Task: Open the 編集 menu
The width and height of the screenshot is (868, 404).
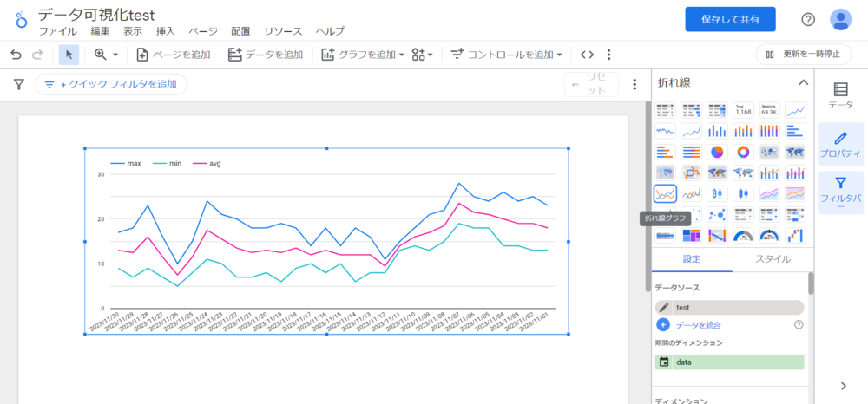Action: point(100,31)
